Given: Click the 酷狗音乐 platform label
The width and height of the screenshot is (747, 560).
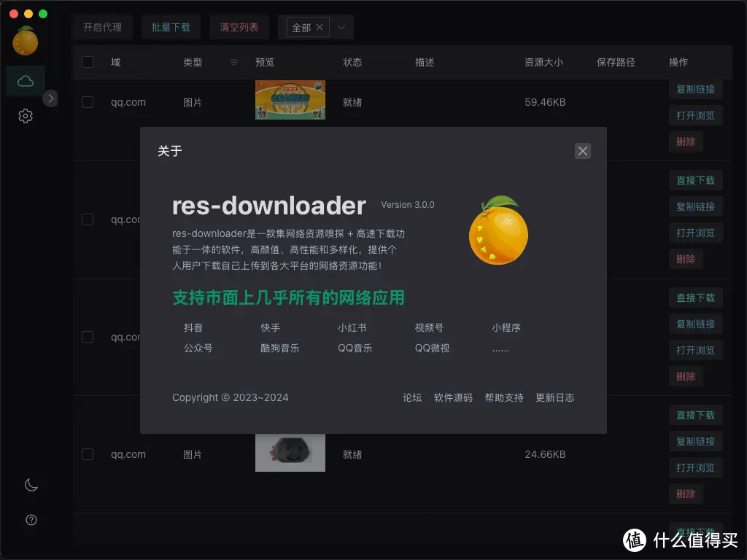Looking at the screenshot, I should 279,348.
